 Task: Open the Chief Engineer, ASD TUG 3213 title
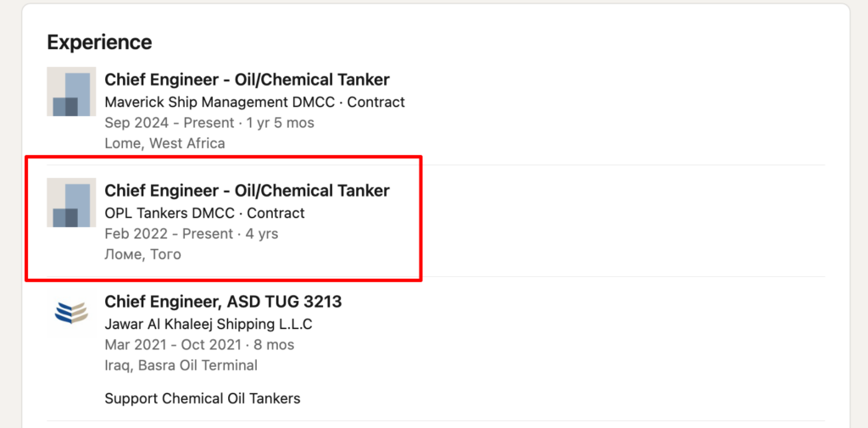[x=223, y=302]
